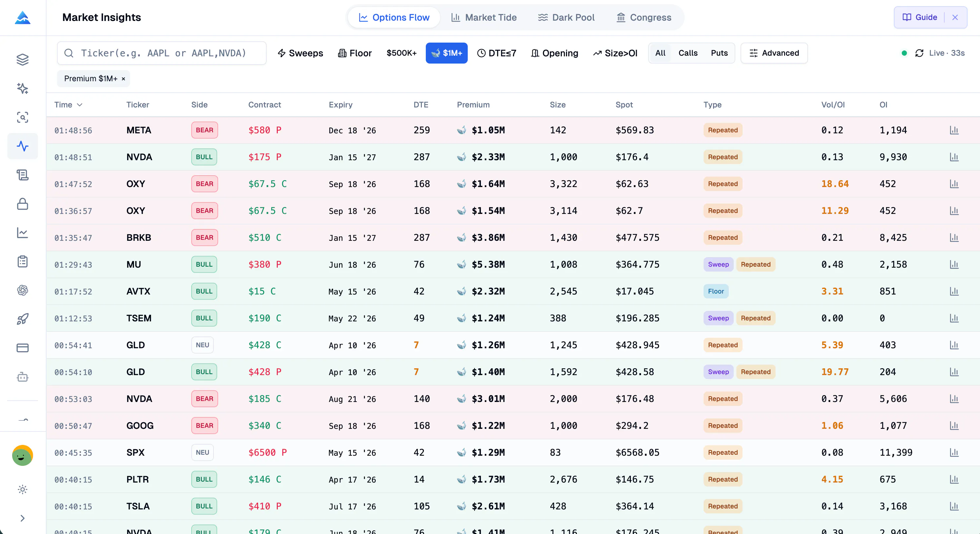Close the Guide panel button
The height and width of the screenshot is (534, 980).
[x=955, y=17]
